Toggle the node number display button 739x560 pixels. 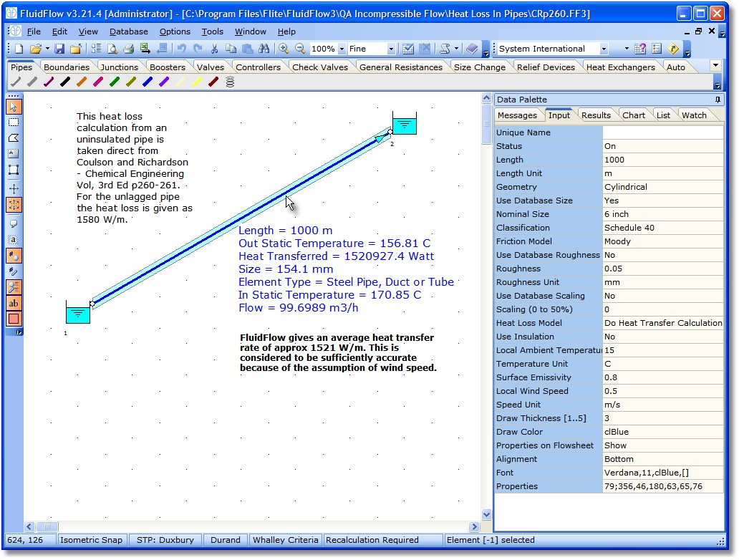[14, 256]
